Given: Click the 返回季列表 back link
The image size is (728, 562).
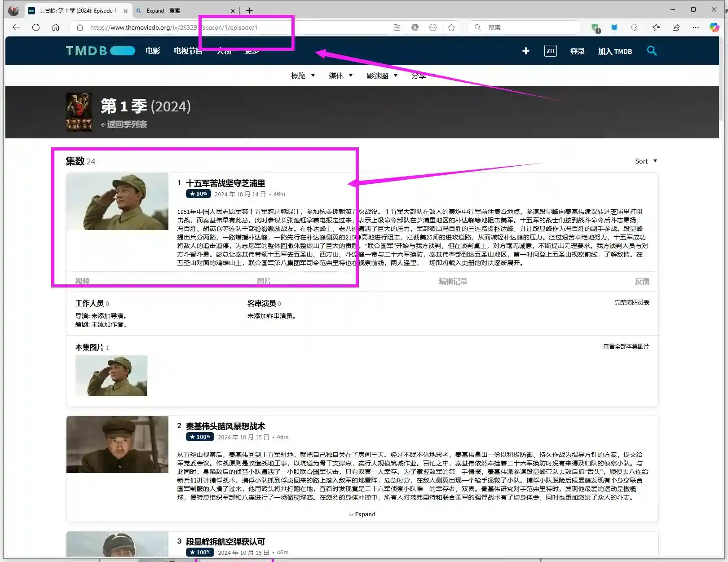Looking at the screenshot, I should [125, 124].
